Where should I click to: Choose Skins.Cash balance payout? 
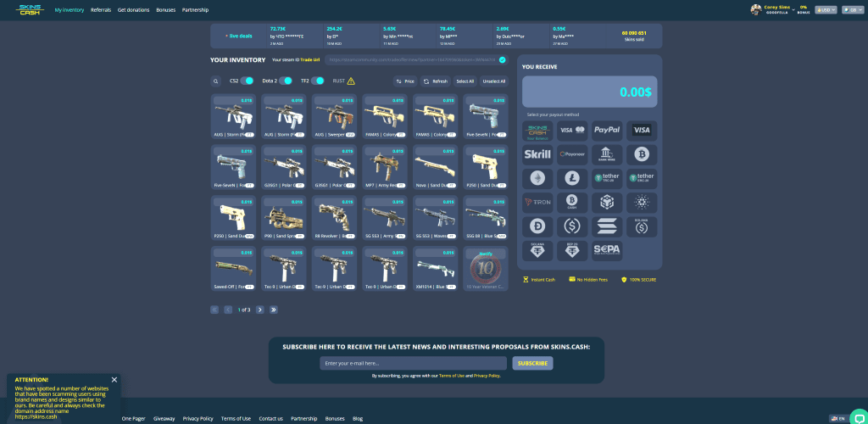click(537, 131)
